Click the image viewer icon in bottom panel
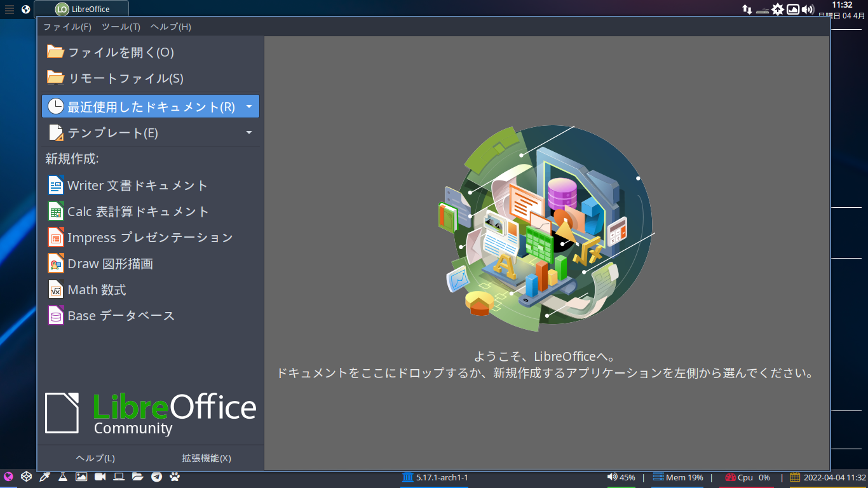This screenshot has height=488, width=868. point(81,477)
